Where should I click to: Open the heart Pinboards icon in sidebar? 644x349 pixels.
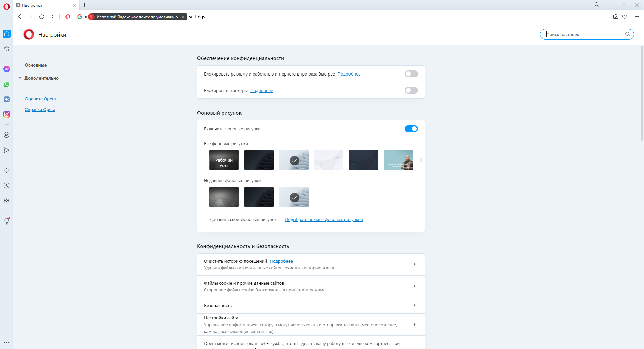pos(7,170)
